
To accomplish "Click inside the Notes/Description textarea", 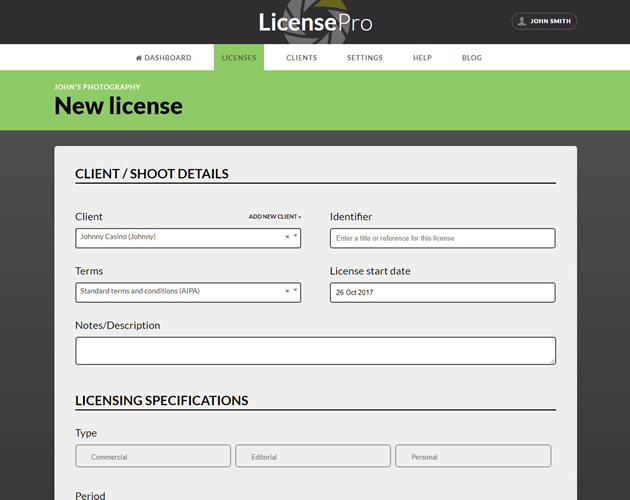I will tap(315, 351).
